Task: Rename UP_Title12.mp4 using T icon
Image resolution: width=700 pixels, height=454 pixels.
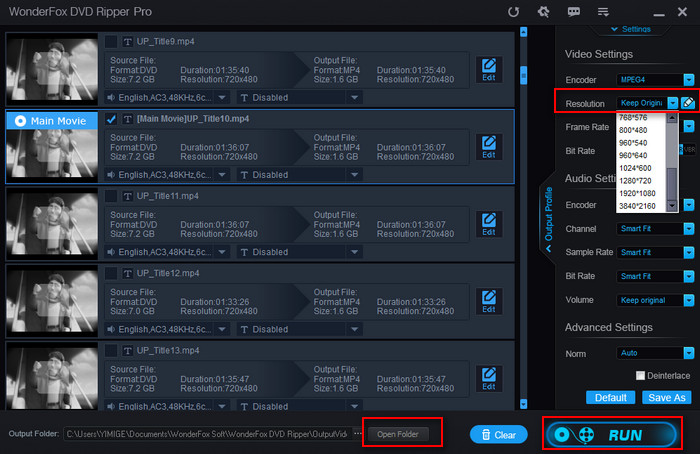Action: (x=128, y=273)
